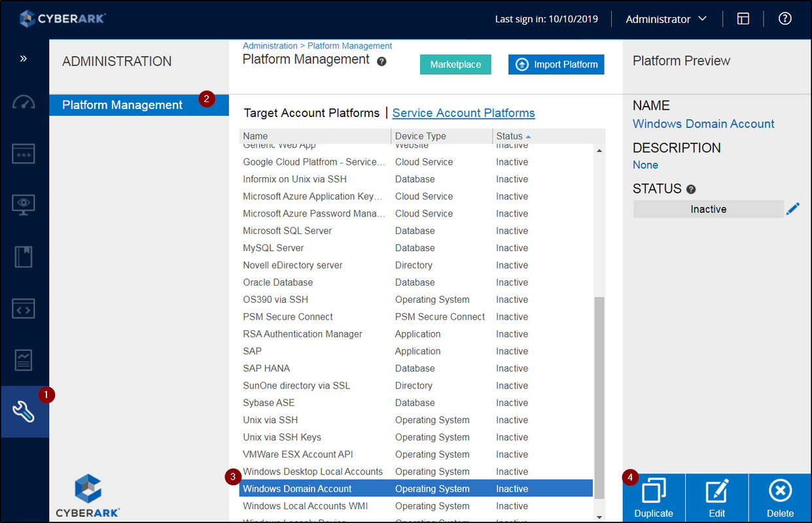Open the Administrator user dropdown

point(666,19)
